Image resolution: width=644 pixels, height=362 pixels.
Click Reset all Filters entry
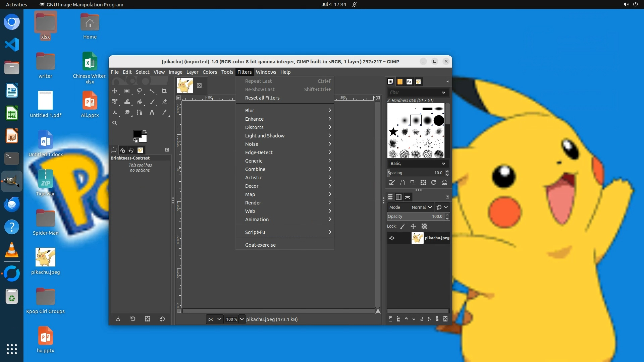pyautogui.click(x=262, y=98)
